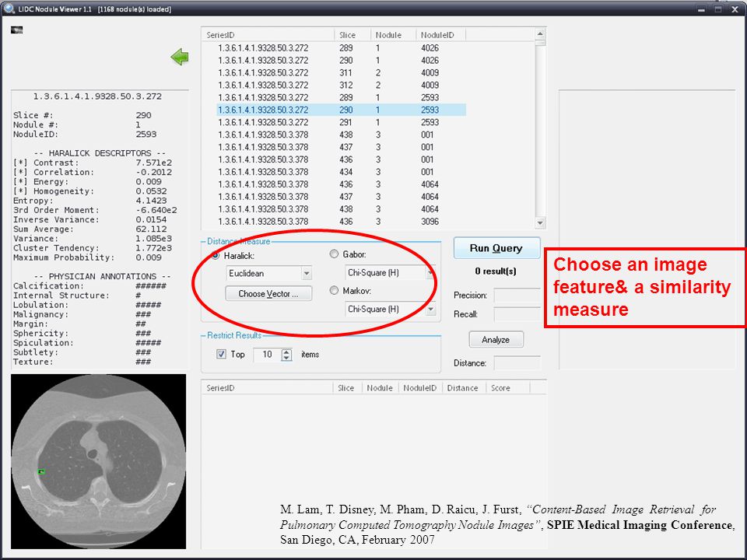Select row slice 291 NoduleID 2593
Screen dimensions: 747x560
(x=341, y=122)
